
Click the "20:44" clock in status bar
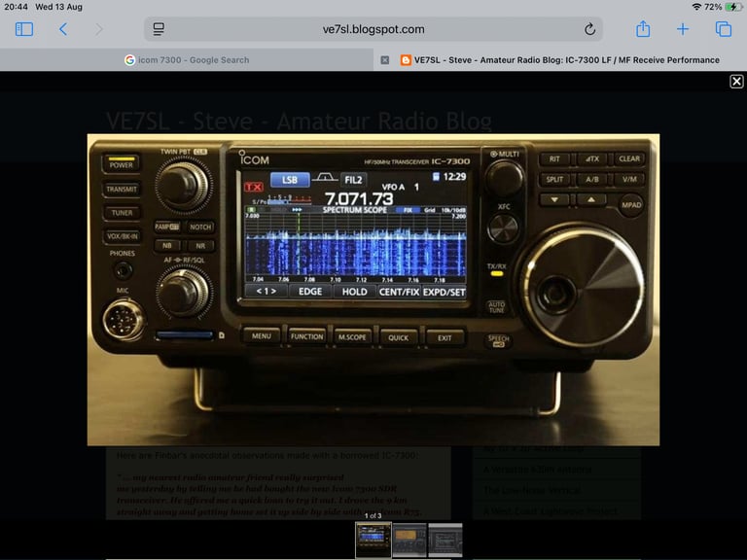pyautogui.click(x=16, y=7)
